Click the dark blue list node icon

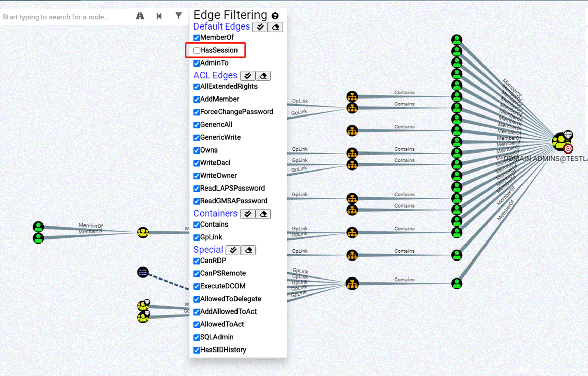tap(143, 272)
